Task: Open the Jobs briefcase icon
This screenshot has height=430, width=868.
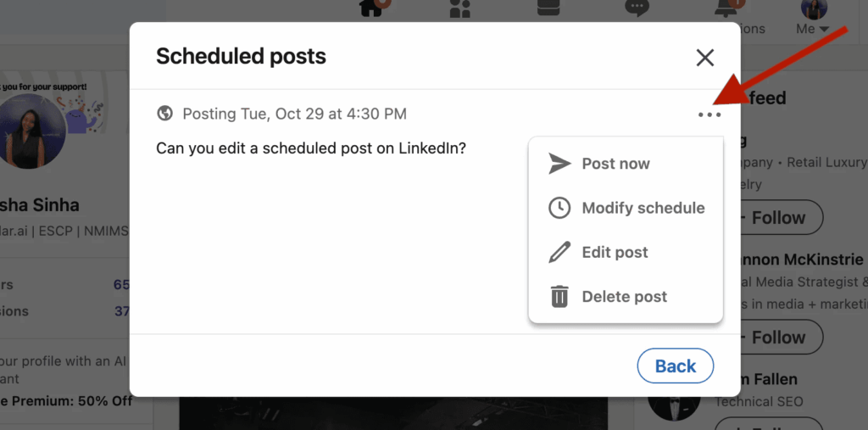Action: coord(548,8)
